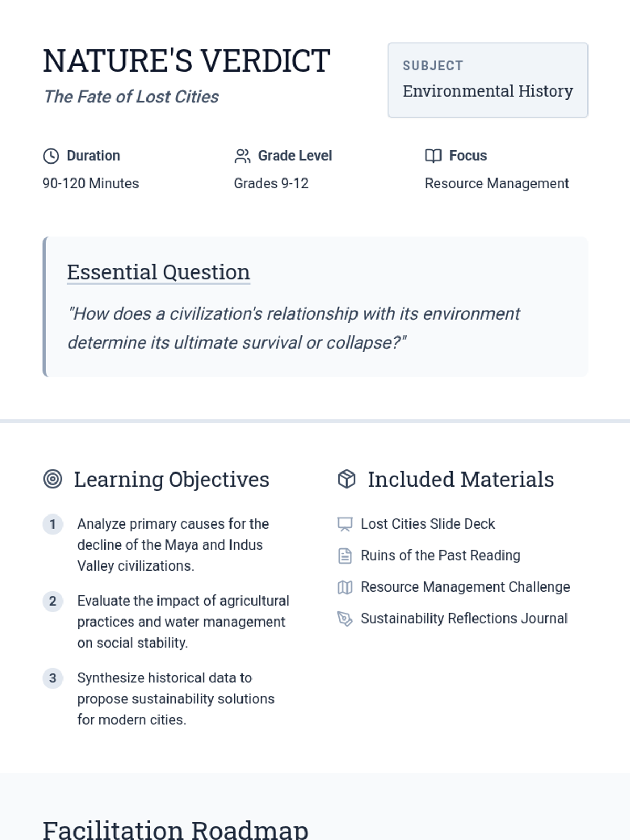
Task: Open the Lost Cities Slide Deck item
Action: point(427,524)
